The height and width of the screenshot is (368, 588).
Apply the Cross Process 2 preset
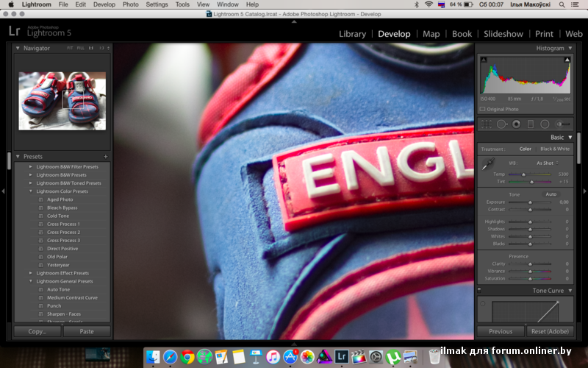pos(63,232)
